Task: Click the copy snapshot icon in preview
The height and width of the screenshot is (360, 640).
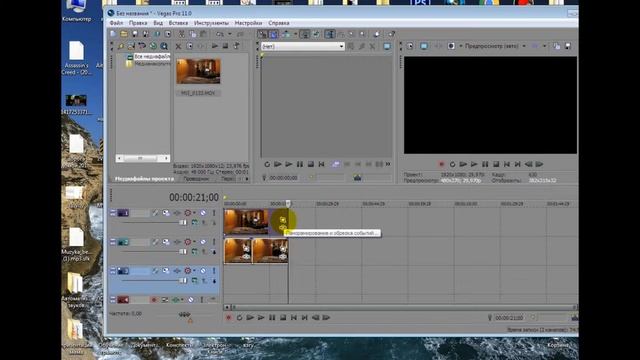Action: point(557,46)
